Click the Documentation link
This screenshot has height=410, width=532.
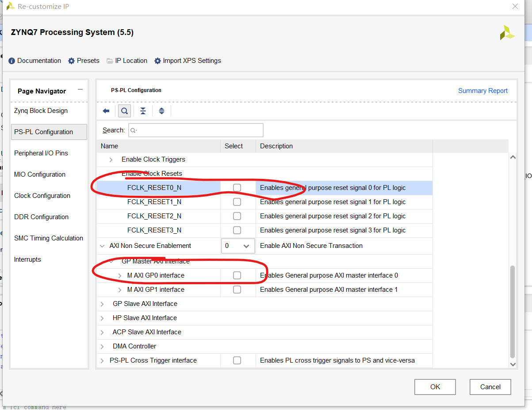point(39,61)
